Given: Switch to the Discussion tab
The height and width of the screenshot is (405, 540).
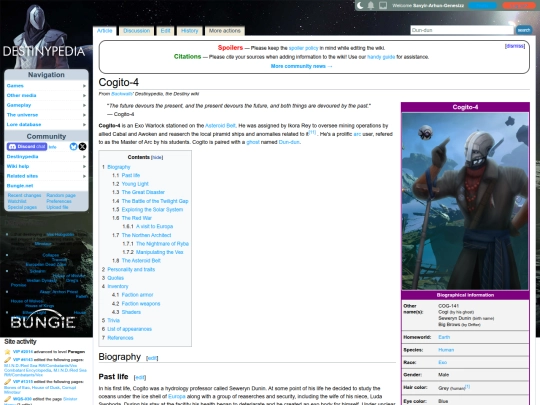Looking at the screenshot, I should pyautogui.click(x=136, y=31).
